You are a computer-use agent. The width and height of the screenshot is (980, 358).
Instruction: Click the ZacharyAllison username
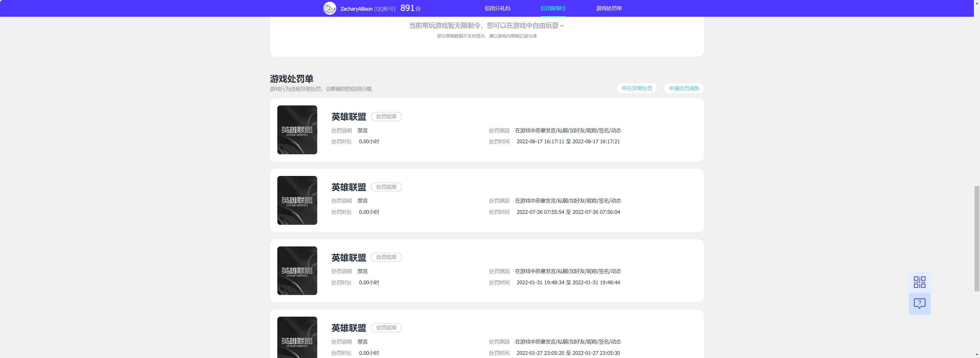(357, 9)
